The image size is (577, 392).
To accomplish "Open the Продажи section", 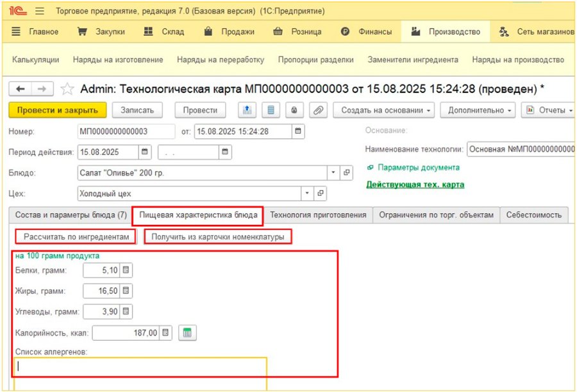I will click(230, 31).
